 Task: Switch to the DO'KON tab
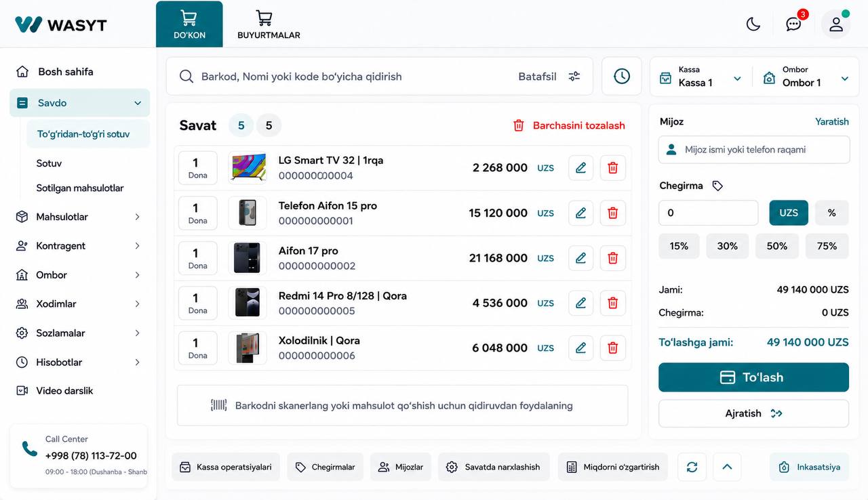[189, 24]
